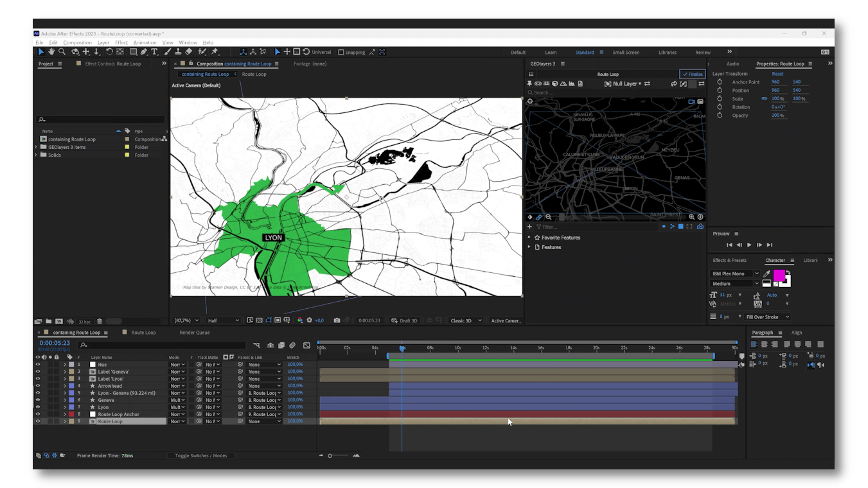Click Toggle Switches / Modes button
Image resolution: width=868 pixels, height=488 pixels.
point(201,456)
